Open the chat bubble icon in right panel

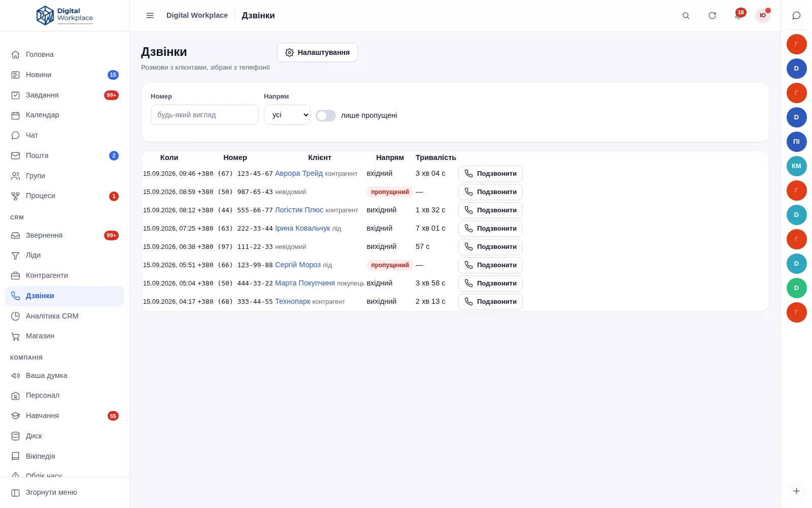[x=796, y=16]
